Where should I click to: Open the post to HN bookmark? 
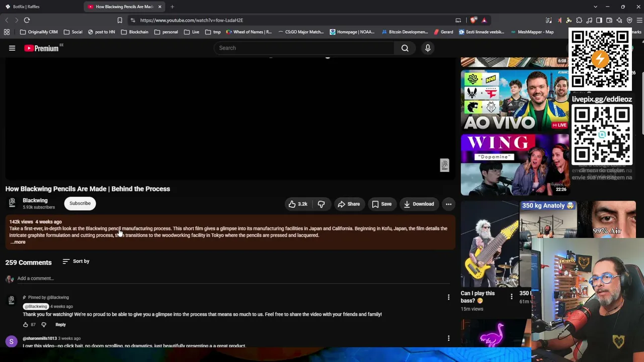tap(101, 32)
